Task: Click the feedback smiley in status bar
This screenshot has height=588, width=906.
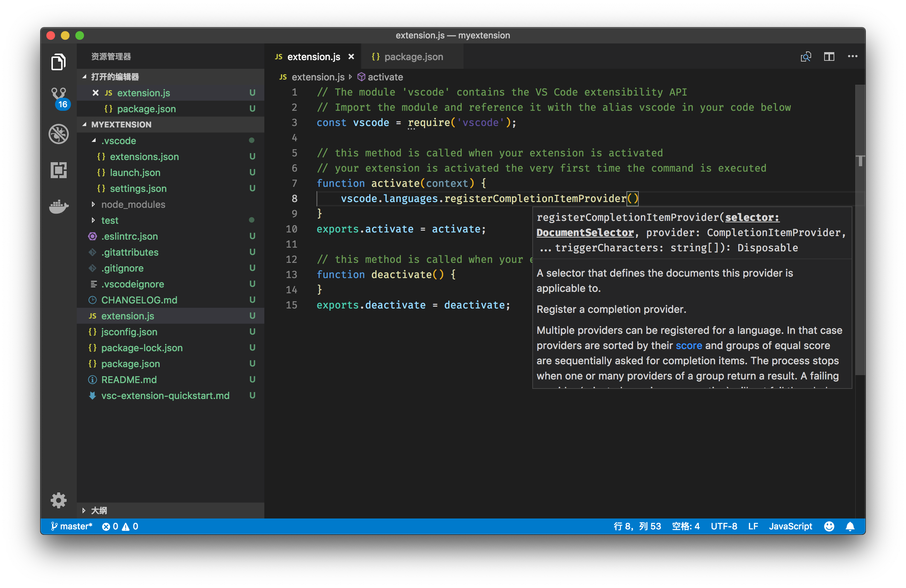Action: pos(829,526)
